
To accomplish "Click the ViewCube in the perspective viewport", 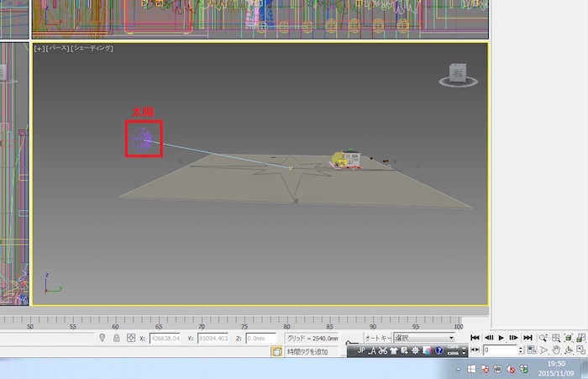I will 457,76.
